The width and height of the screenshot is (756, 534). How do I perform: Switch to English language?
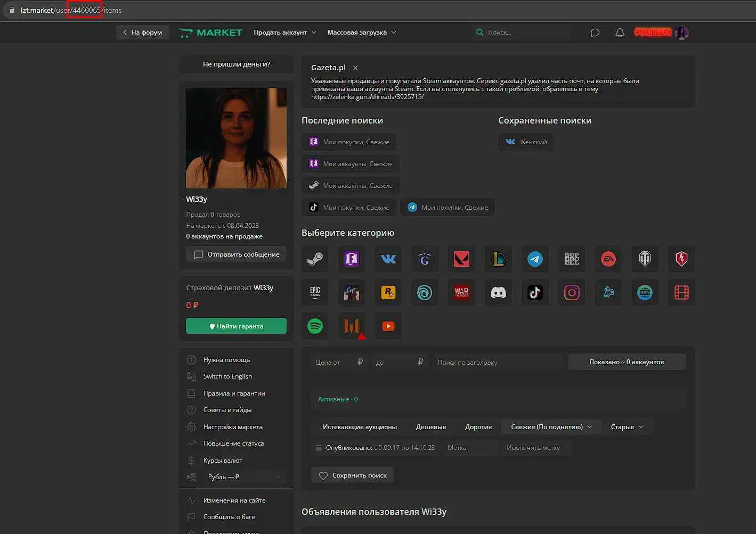coord(227,376)
